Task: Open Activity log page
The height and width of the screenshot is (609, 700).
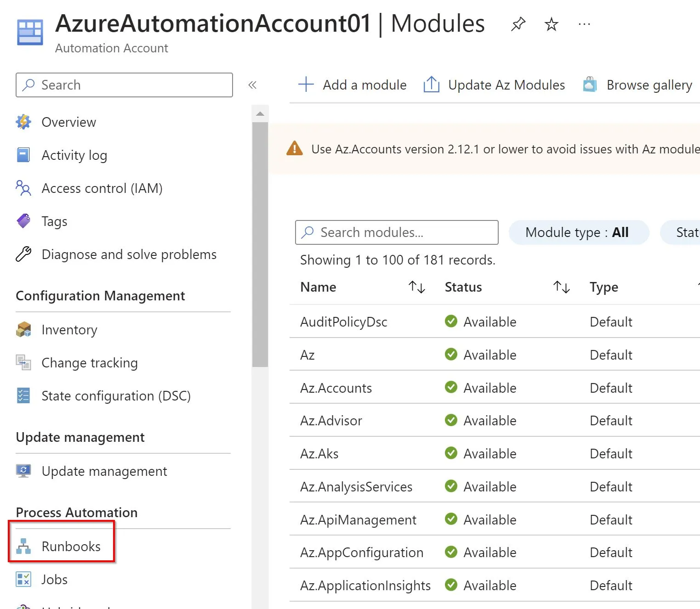Action: [x=74, y=155]
